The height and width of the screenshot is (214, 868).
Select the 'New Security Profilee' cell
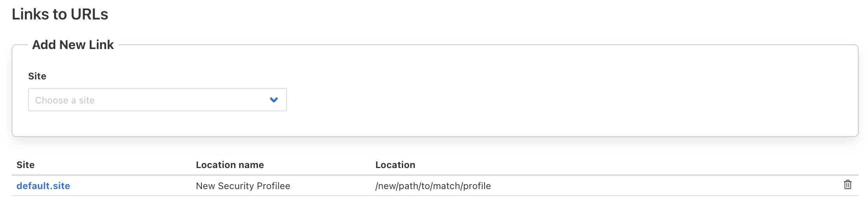click(x=243, y=186)
